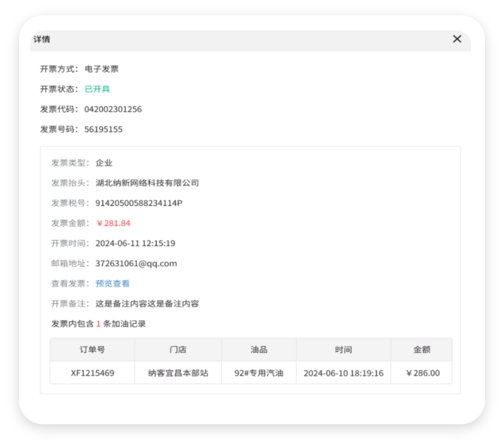504x447 pixels.
Task: Click the invoice number 56195155
Action: [104, 129]
